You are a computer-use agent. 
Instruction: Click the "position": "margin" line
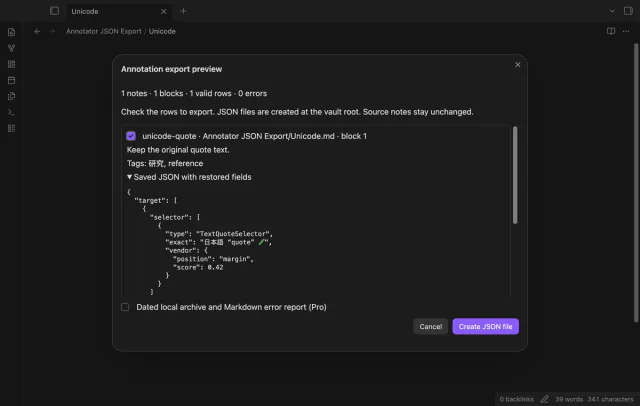point(213,259)
